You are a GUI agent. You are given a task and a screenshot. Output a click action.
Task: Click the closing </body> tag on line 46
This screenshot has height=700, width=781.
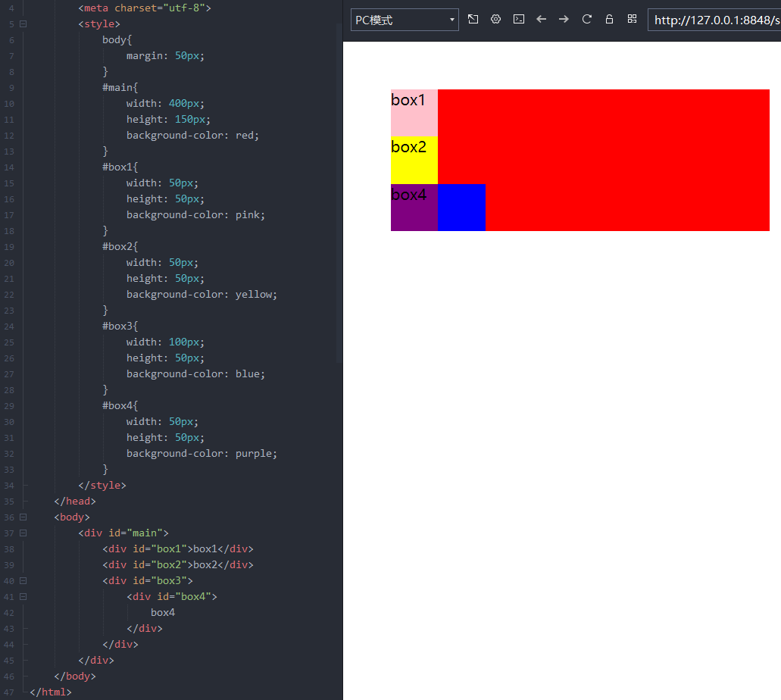tap(75, 676)
